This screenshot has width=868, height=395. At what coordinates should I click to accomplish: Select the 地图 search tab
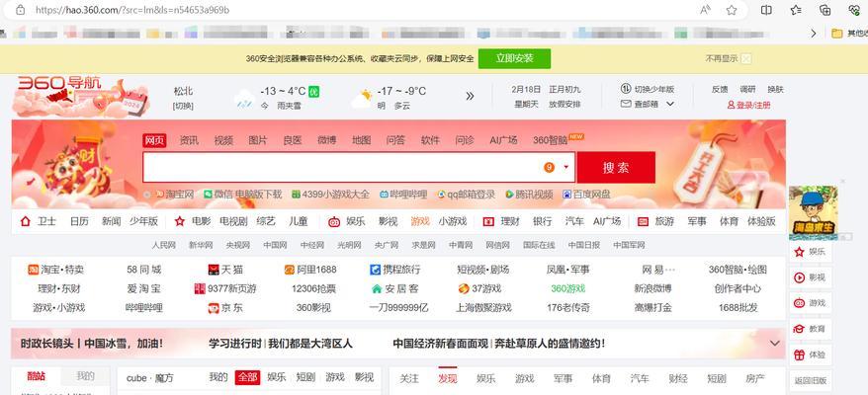click(362, 140)
